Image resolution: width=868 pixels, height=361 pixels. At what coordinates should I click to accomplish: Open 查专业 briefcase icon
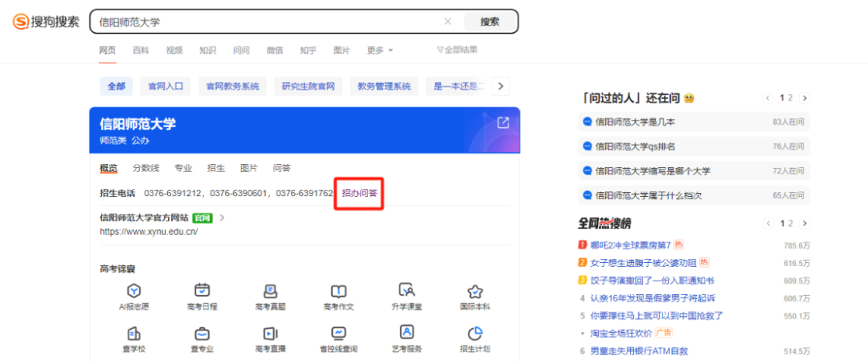click(202, 334)
